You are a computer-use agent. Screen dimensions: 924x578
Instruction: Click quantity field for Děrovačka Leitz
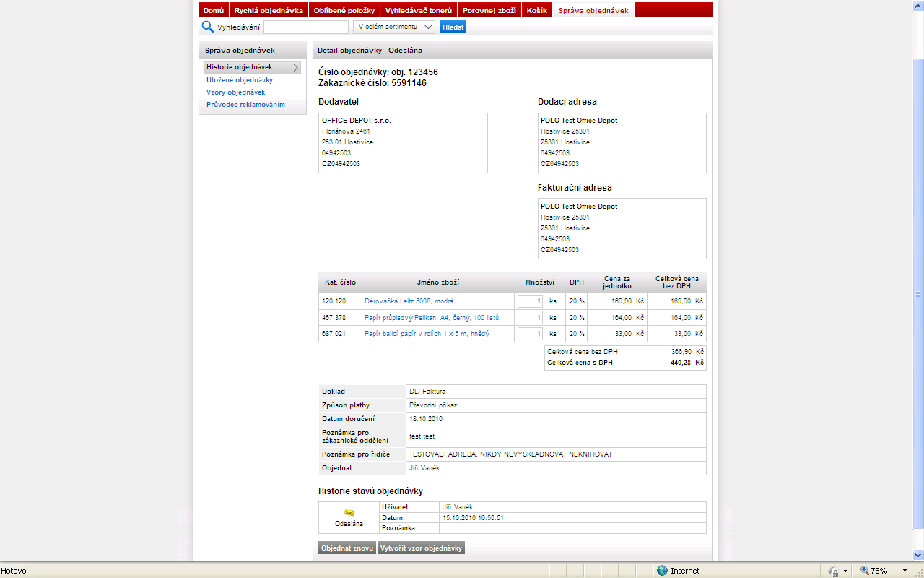[x=530, y=301]
